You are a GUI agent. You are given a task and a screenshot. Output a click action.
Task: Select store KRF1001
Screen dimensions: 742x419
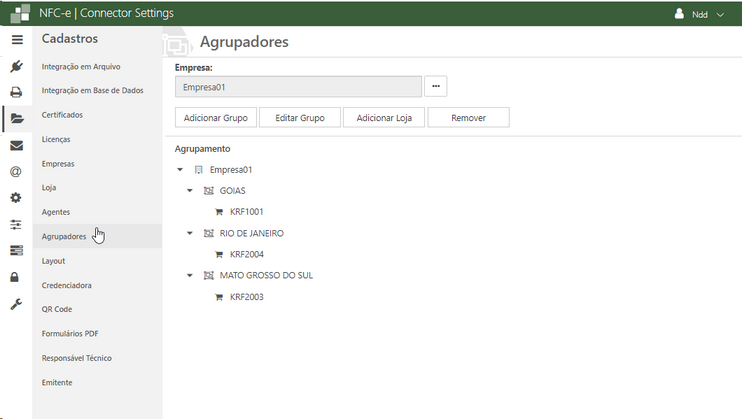[x=247, y=212]
